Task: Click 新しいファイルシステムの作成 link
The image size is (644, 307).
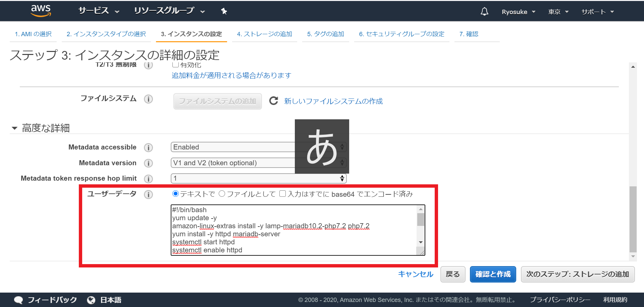Action: pos(333,101)
